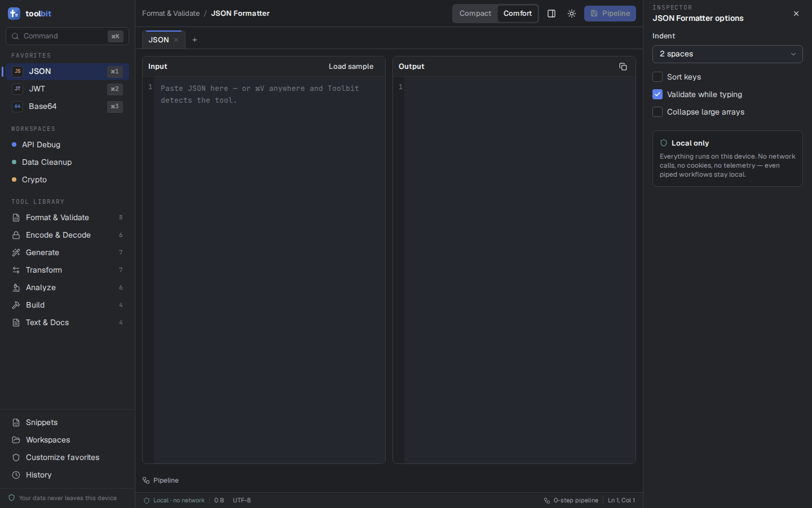This screenshot has width=812, height=508.
Task: Open Workspaces folder in sidebar footer
Action: pos(68,440)
